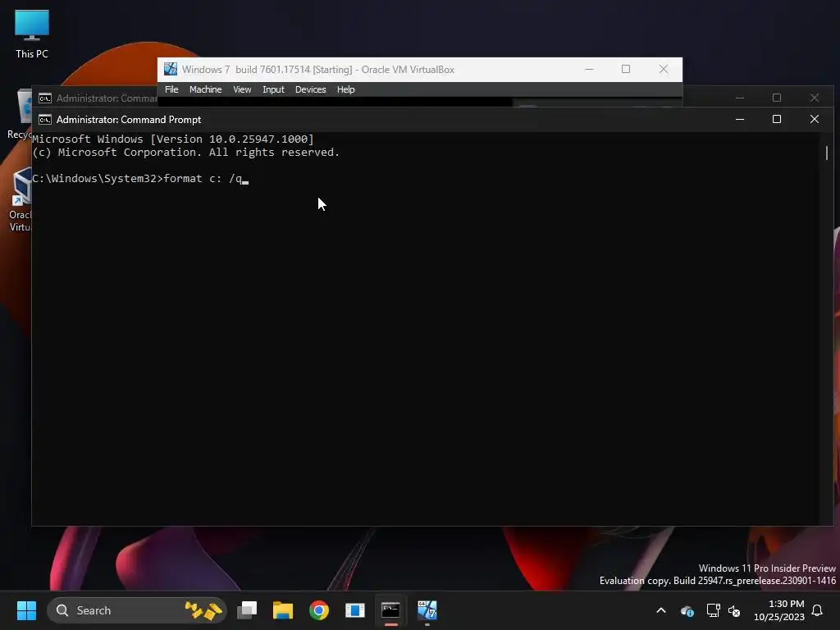The height and width of the screenshot is (630, 840).
Task: Minimize the VirtualBox Windows 7 window
Action: click(589, 69)
